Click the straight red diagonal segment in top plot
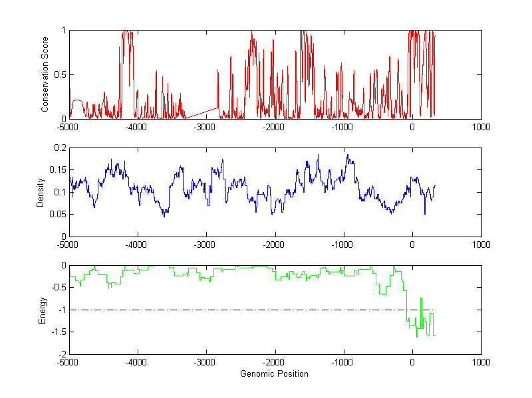The height and width of the screenshot is (398, 532). [201, 113]
